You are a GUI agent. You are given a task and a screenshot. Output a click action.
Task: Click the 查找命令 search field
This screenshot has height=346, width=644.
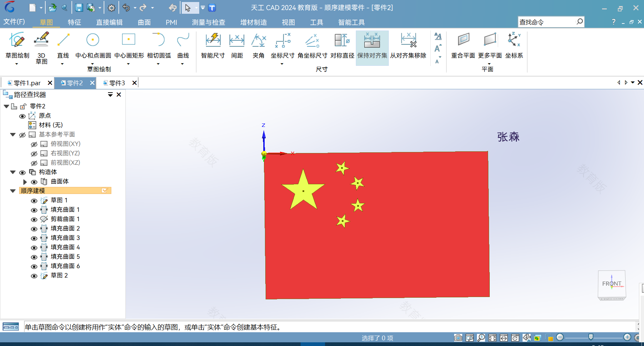pyautogui.click(x=547, y=22)
